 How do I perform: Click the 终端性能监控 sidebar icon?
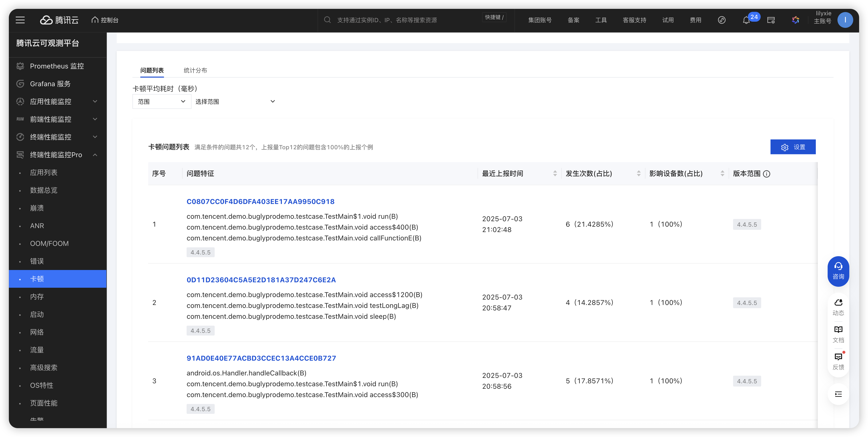click(x=20, y=137)
